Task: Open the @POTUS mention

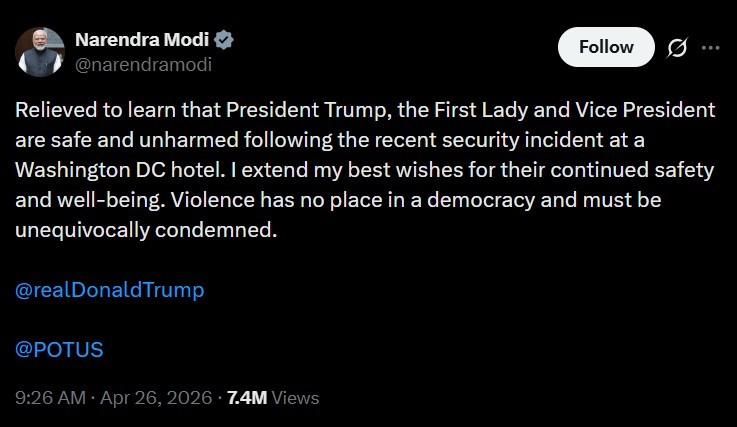Action: pyautogui.click(x=60, y=350)
